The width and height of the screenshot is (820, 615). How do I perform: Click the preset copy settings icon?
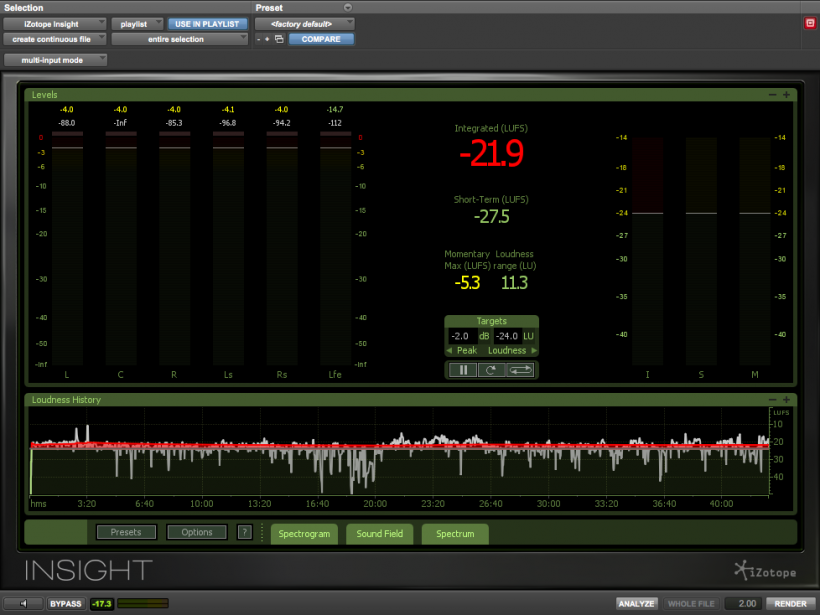coord(279,39)
